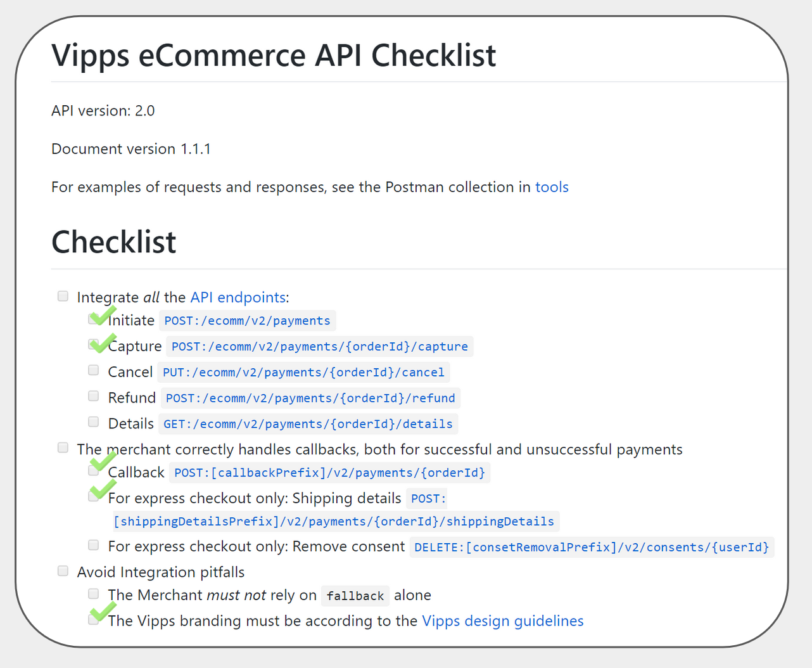
Task: Click the GET details endpoint link
Action: click(x=308, y=424)
